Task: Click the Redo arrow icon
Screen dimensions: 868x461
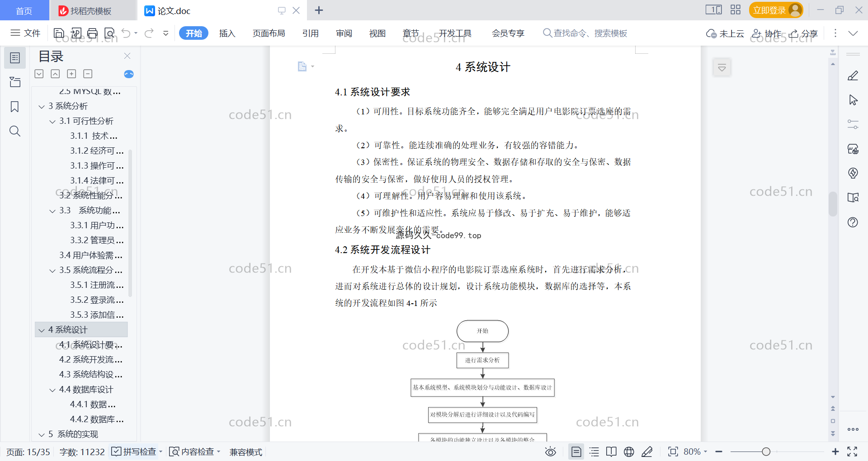Action: point(149,33)
